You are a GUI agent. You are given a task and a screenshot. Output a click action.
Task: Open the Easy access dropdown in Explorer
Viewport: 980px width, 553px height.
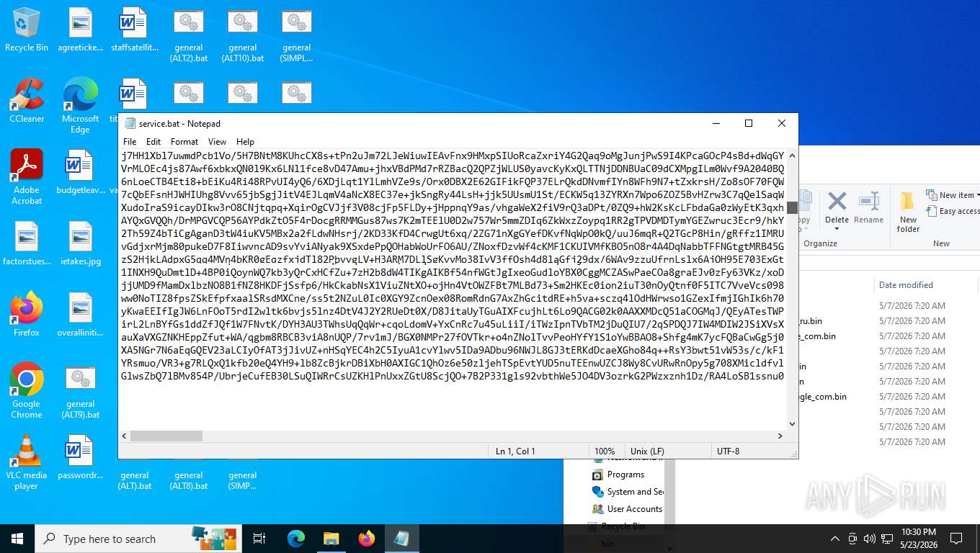(x=952, y=211)
